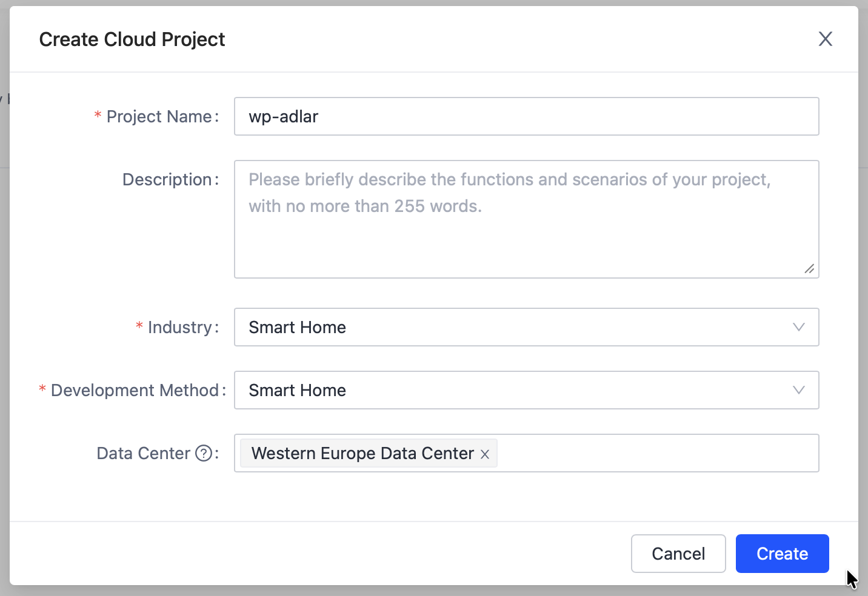
Task: Click the Project Name field label
Action: (159, 116)
